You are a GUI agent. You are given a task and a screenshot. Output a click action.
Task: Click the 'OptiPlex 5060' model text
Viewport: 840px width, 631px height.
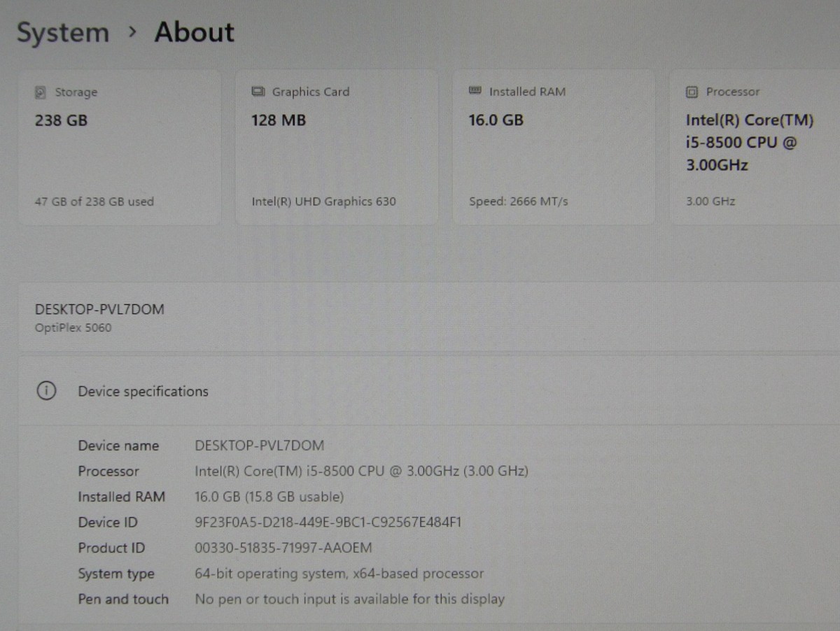point(73,327)
